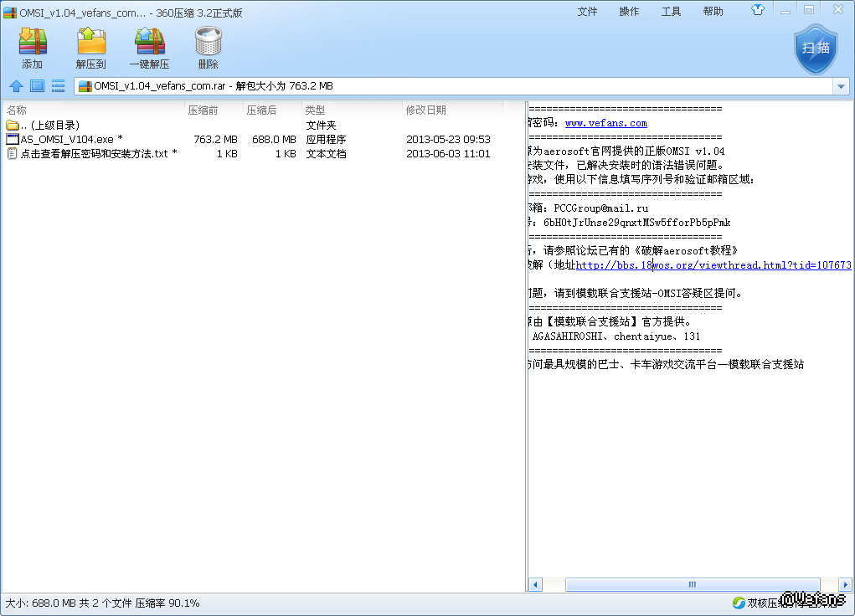Click the preview pane horizontal scrollbar thumb

coord(693,584)
